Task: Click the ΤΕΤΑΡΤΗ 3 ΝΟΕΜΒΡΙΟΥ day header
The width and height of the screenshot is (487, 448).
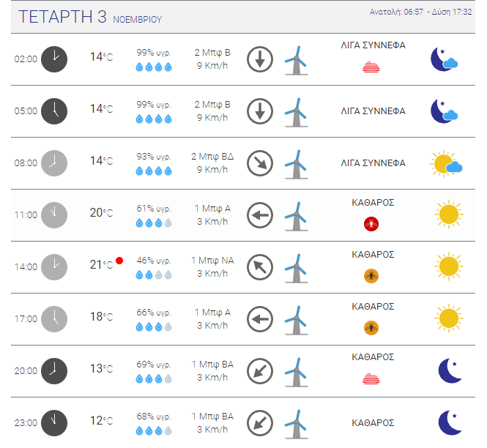Action: (x=90, y=17)
